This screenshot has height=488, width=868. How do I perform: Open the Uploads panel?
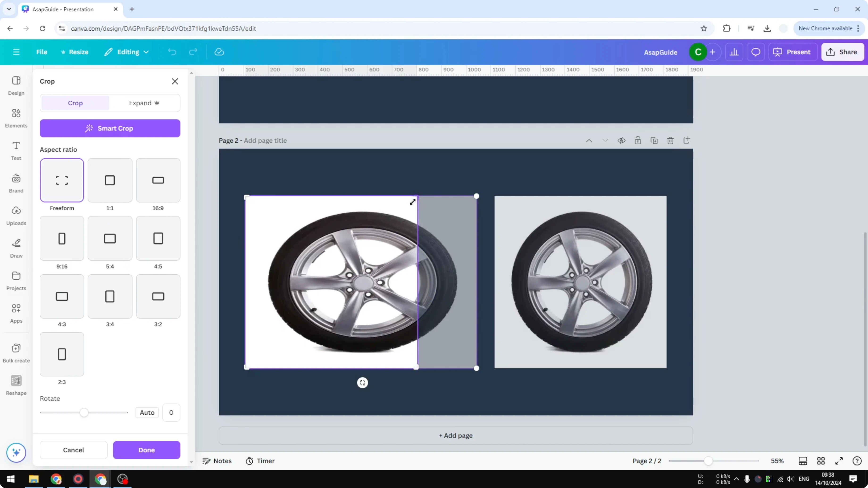[x=16, y=215]
